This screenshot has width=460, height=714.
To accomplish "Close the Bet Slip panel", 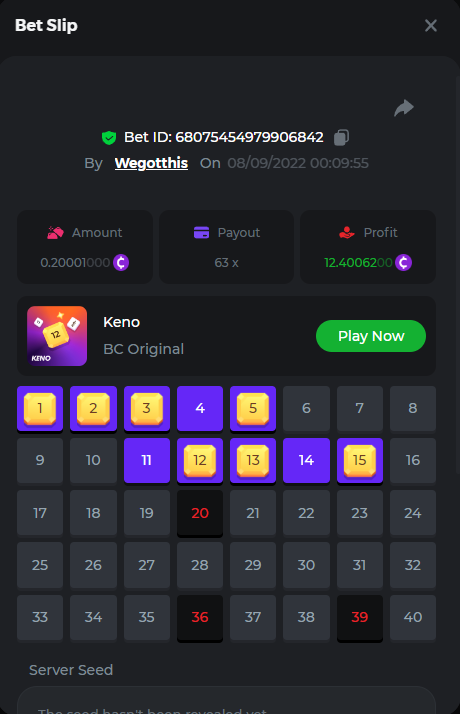I will tap(431, 26).
